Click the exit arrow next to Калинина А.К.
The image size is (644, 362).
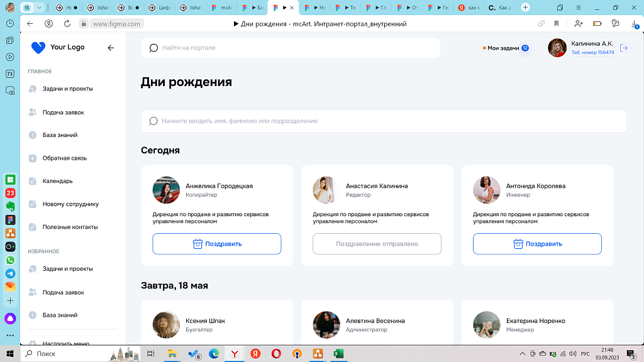click(623, 47)
